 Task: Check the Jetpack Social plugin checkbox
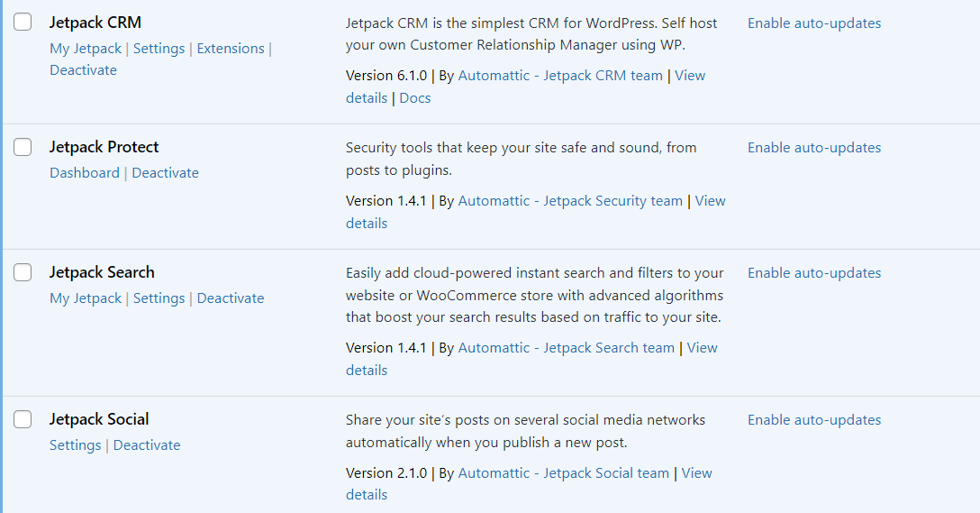[23, 419]
